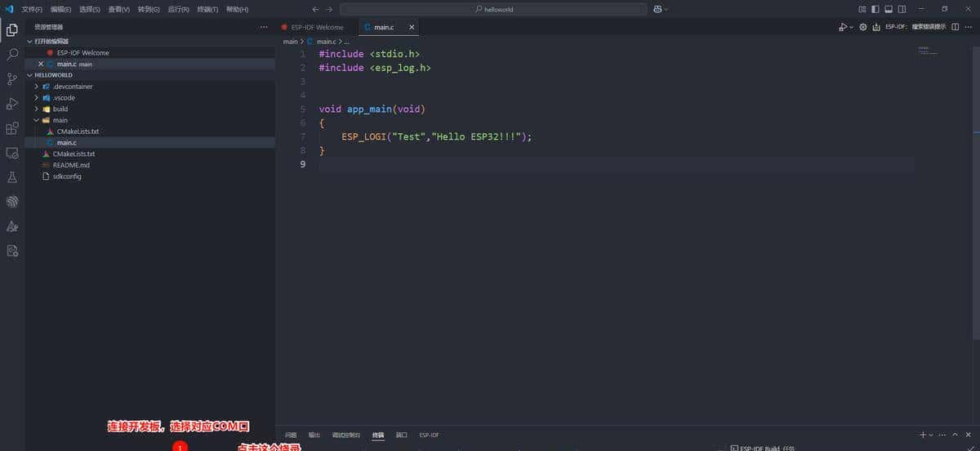
Task: Open the 选择(S) menu
Action: pos(90,9)
